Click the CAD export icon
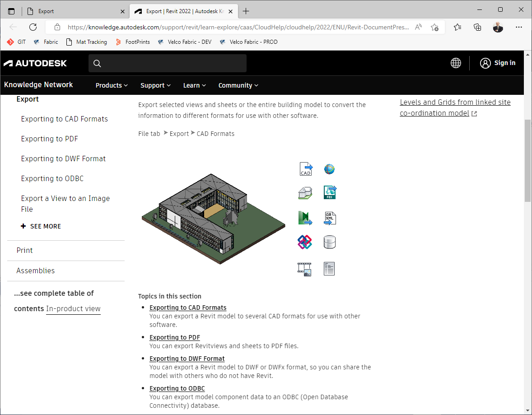Screen dimensions: 532x415 [x=306, y=169]
